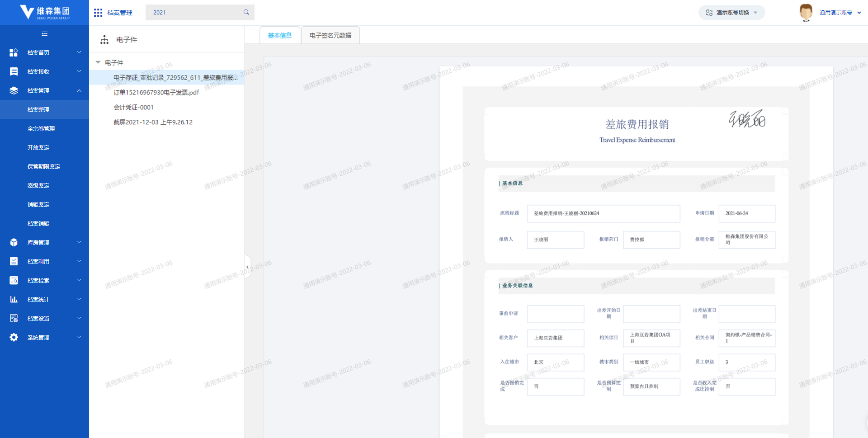Open the 通用演示账号 user dropdown

click(840, 13)
